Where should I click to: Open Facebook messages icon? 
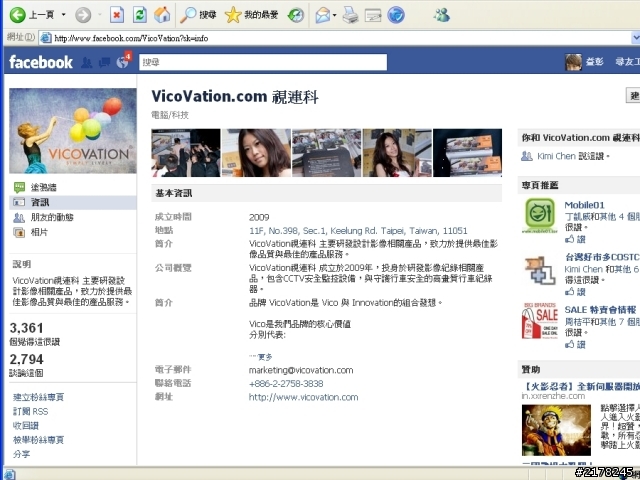(x=104, y=62)
